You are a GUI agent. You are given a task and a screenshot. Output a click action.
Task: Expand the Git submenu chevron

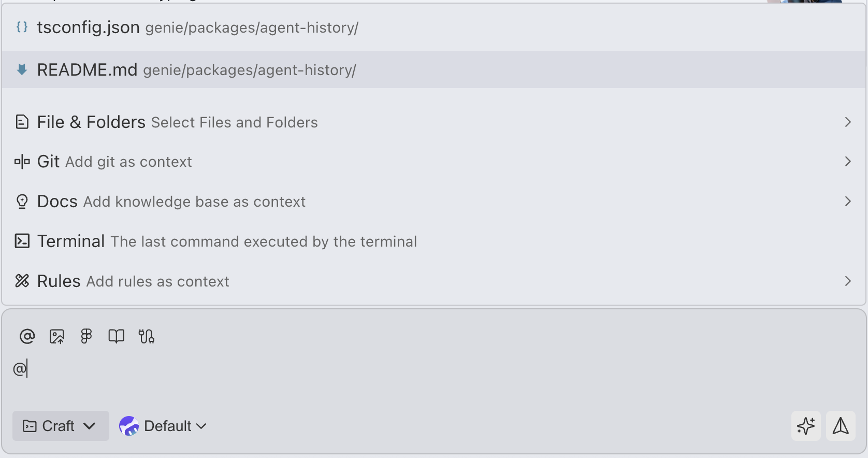[x=847, y=162]
